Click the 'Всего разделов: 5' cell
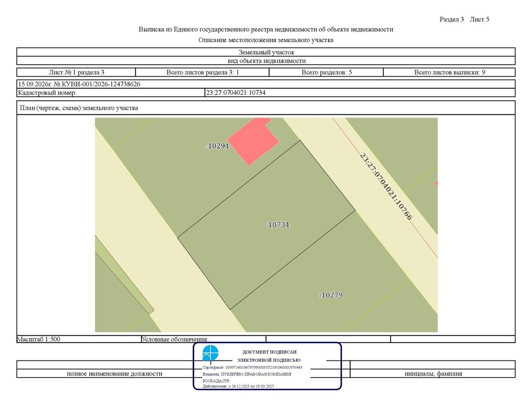This screenshot has width=532, height=411. (x=327, y=72)
